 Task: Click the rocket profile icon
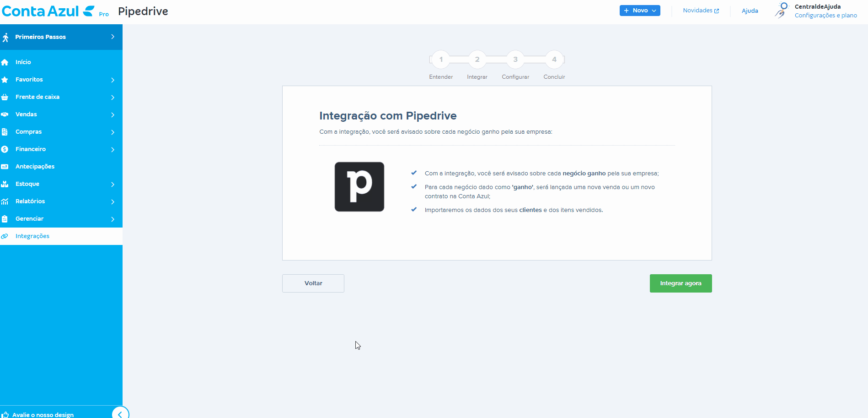[x=782, y=11]
